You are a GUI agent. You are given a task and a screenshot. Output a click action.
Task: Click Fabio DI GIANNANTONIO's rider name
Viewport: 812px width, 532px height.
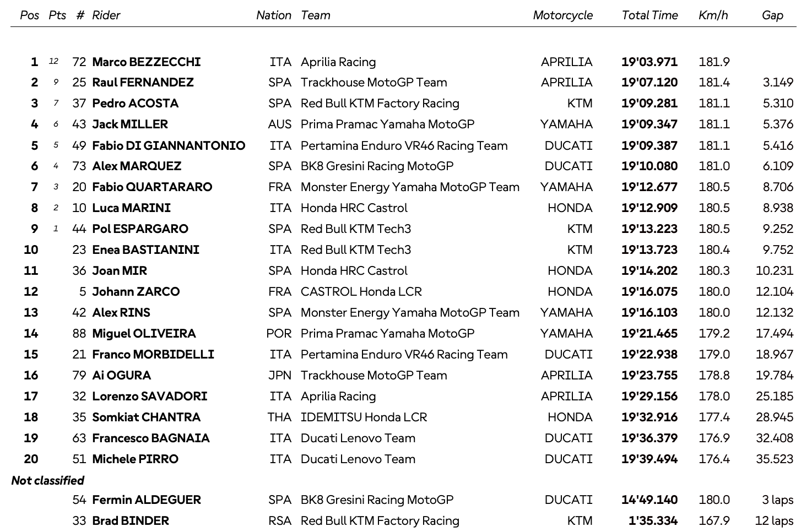pos(169,146)
